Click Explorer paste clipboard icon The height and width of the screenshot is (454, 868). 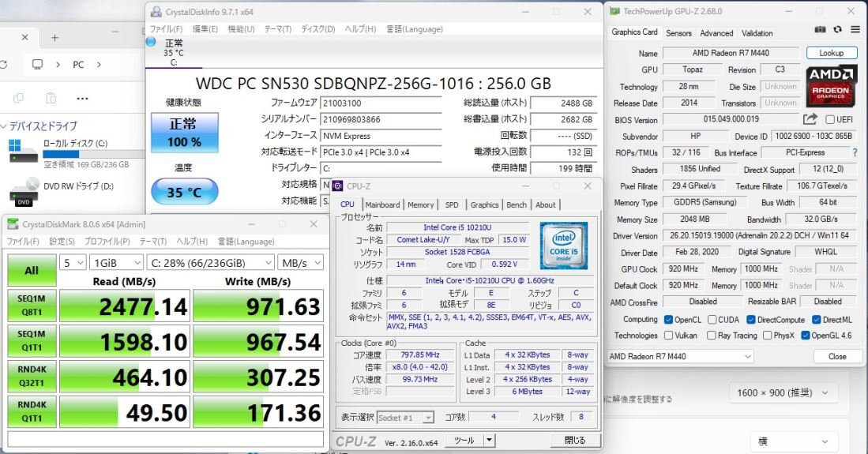tap(51, 98)
